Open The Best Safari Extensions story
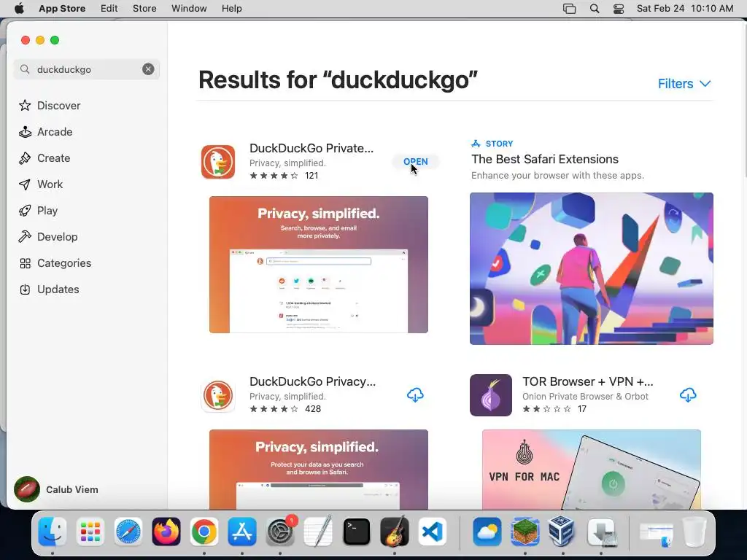This screenshot has height=560, width=747. [x=544, y=159]
